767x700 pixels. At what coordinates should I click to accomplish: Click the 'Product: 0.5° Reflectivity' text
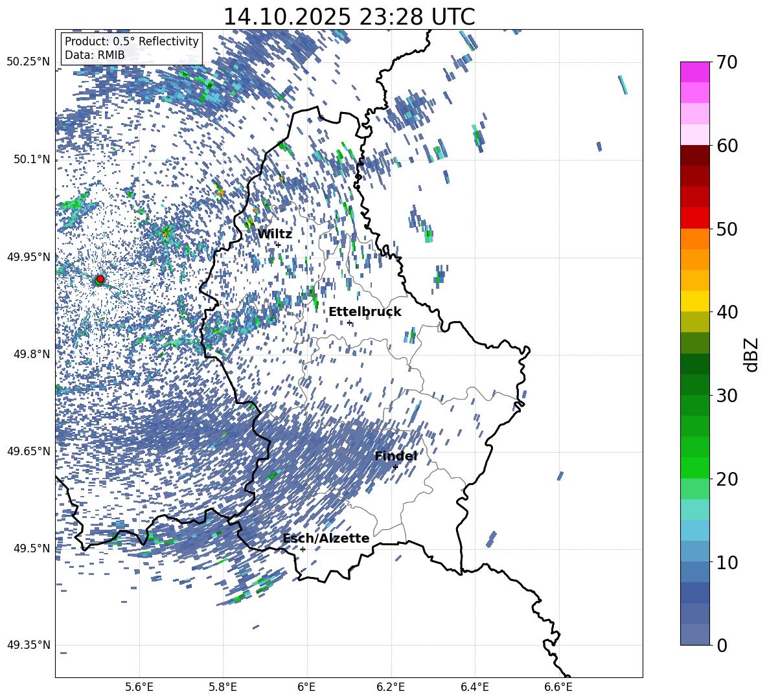[x=132, y=41]
